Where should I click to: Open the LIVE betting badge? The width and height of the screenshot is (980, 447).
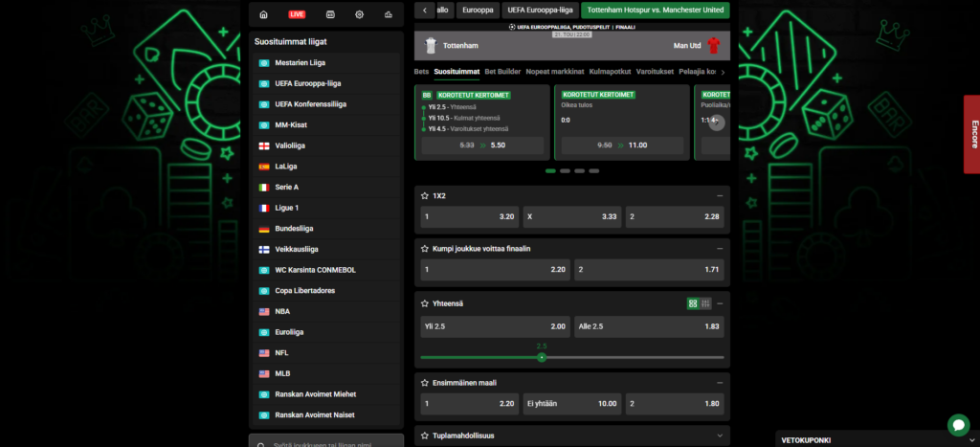297,14
